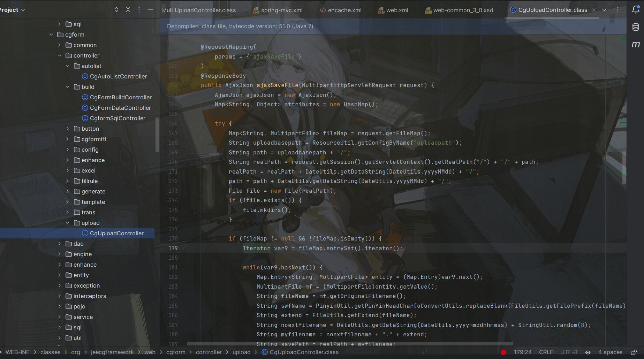Click the editor horizontal scrollbar
Screen dimensions: 644x359
click(350, 344)
